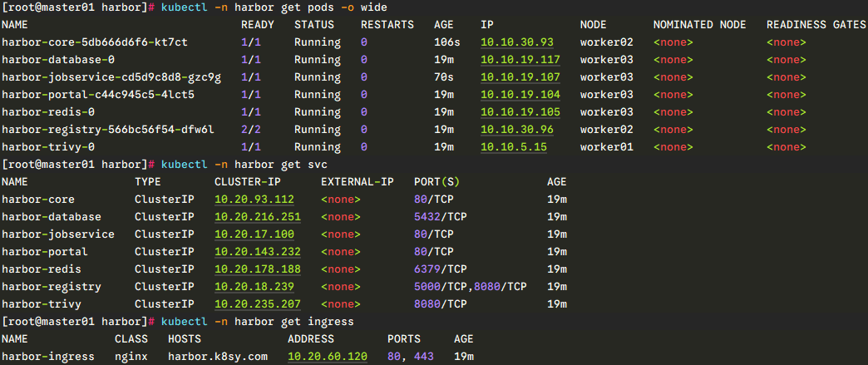This screenshot has height=365, width=868.
Task: Click harbor-trivy-0 pod IP 10.10.5.15
Action: click(513, 147)
